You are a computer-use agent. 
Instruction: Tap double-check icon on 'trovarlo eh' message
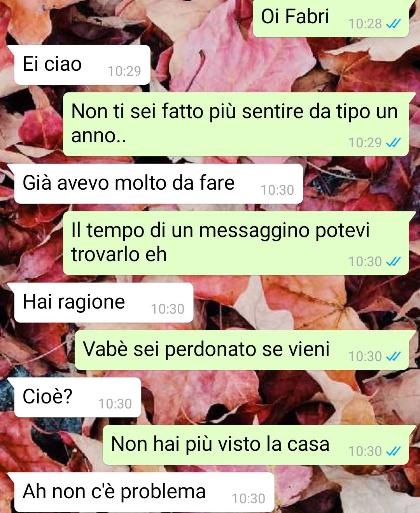393,262
